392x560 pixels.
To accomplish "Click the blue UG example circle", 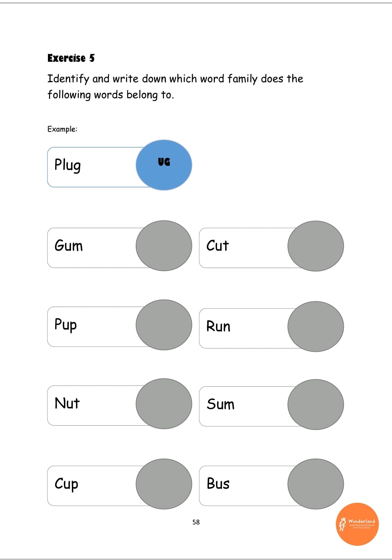I will tap(164, 165).
